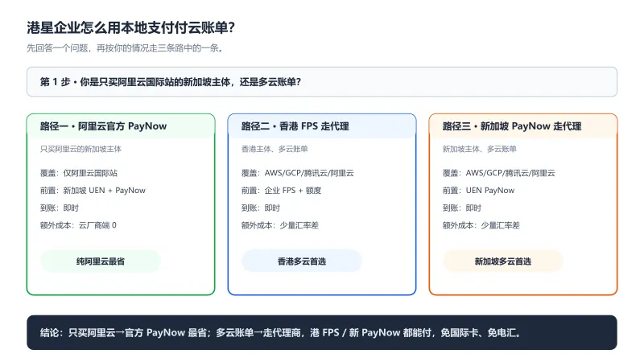Click the dark 结论 summary banner
The width and height of the screenshot is (644, 362).
point(322,332)
